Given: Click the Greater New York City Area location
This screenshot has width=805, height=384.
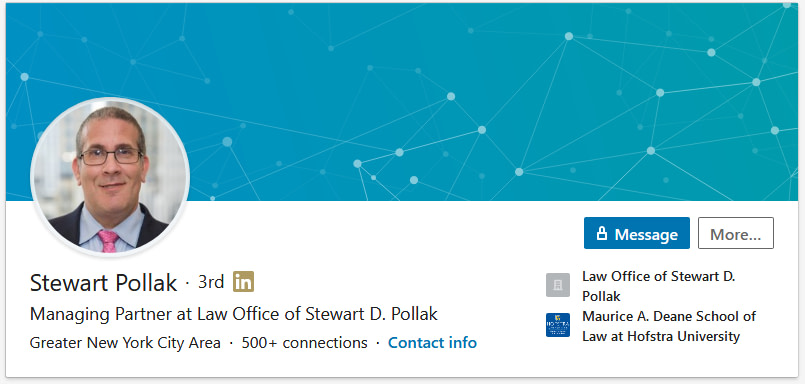Looking at the screenshot, I should 125,342.
